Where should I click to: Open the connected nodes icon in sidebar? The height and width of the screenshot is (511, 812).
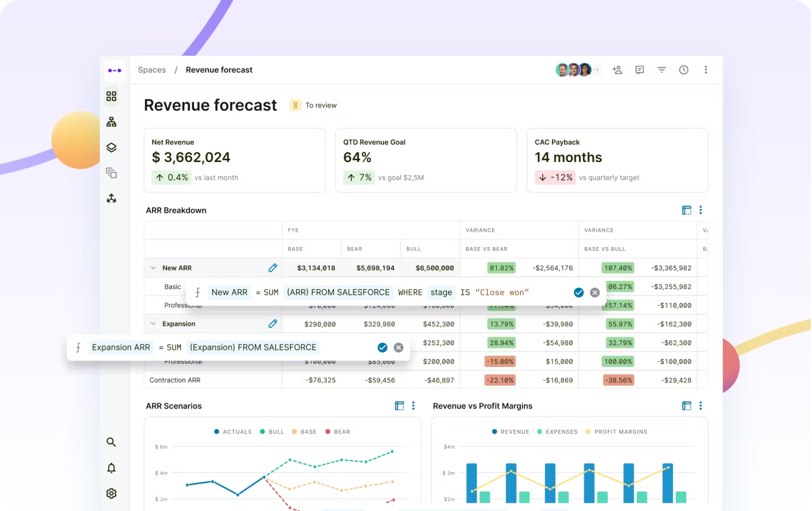click(x=112, y=198)
